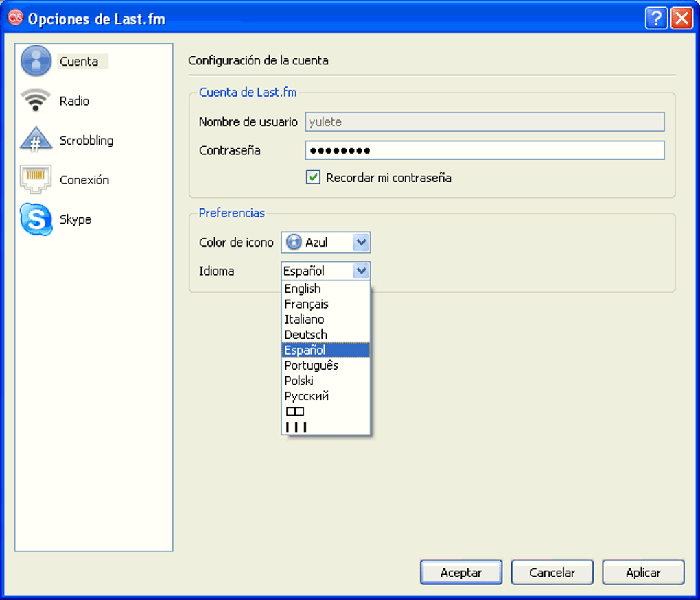Viewport: 700px width, 600px height.
Task: Click the Cancelar button
Action: (x=552, y=572)
